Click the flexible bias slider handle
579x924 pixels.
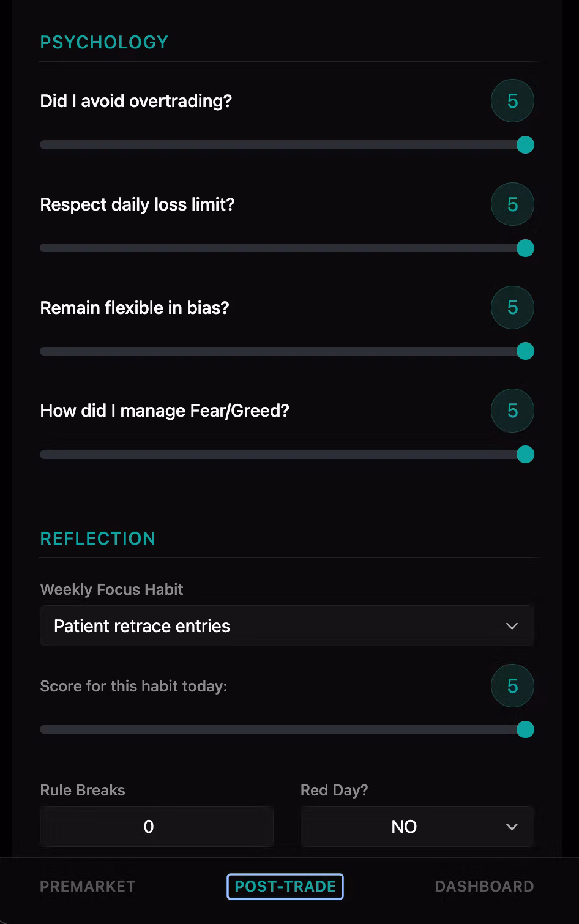click(x=525, y=351)
